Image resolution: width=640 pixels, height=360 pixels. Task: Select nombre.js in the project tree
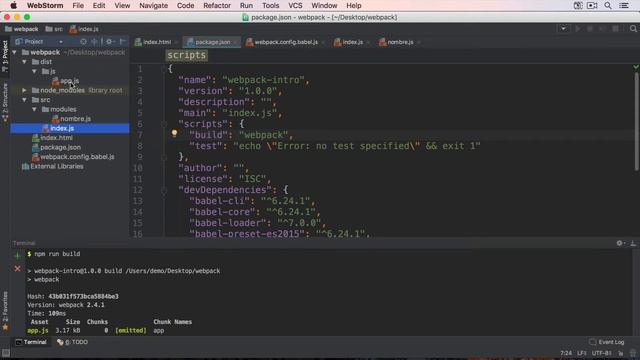click(x=71, y=119)
